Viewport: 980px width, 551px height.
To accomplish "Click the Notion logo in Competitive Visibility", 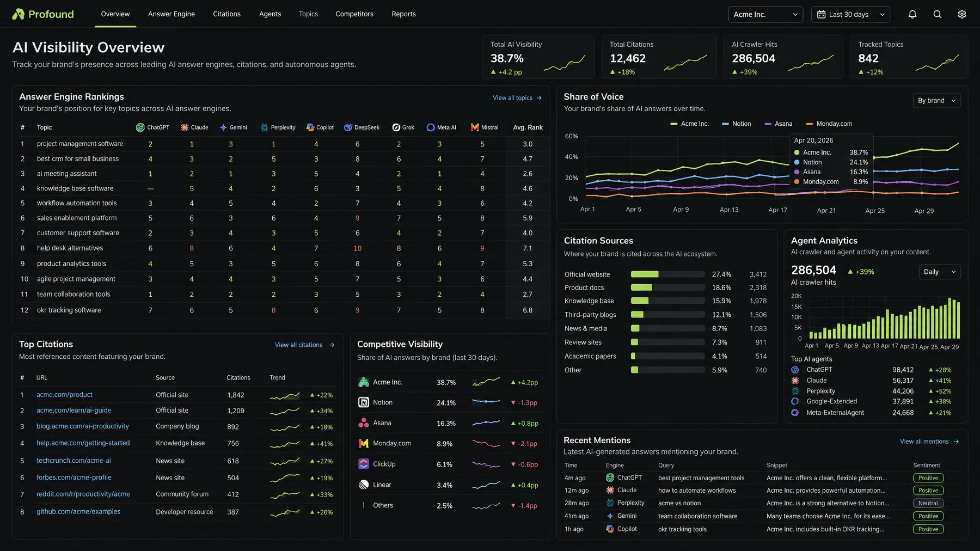I will pyautogui.click(x=364, y=402).
